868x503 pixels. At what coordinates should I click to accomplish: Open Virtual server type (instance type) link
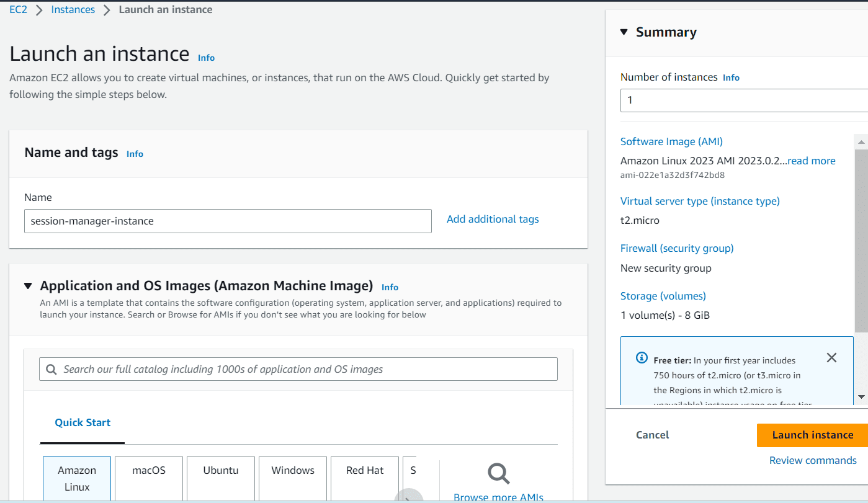700,201
